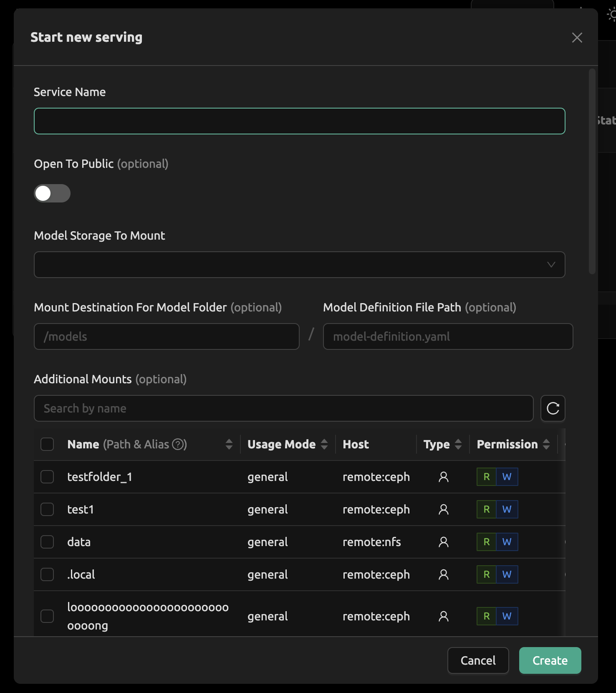
Task: Sort by Usage Mode column
Action: click(x=324, y=444)
